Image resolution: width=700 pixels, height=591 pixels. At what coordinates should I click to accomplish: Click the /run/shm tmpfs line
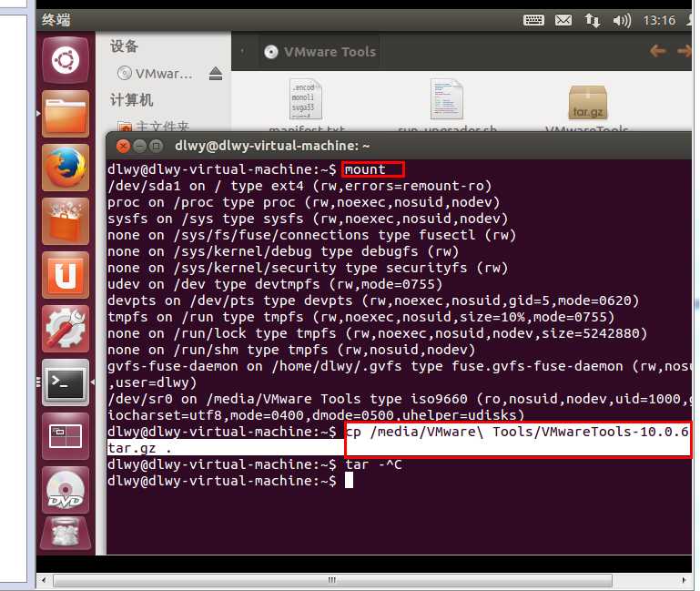(291, 350)
